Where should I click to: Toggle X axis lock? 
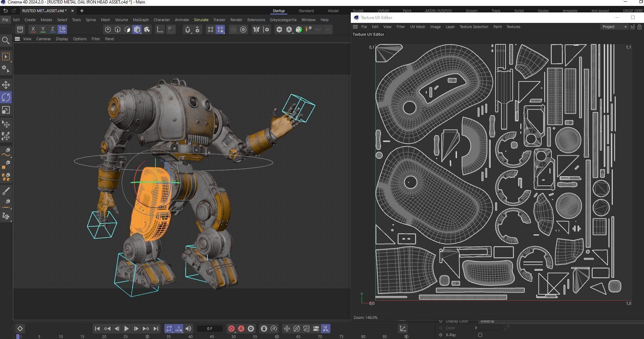(33, 29)
